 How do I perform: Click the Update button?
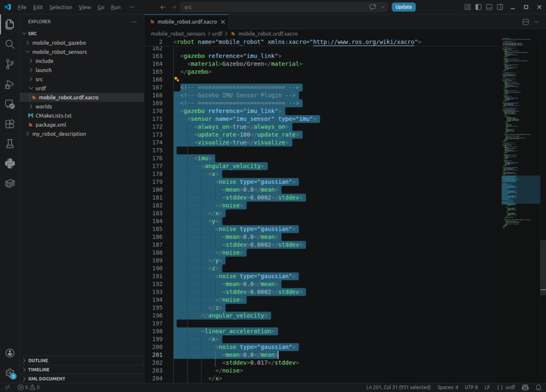click(x=403, y=7)
